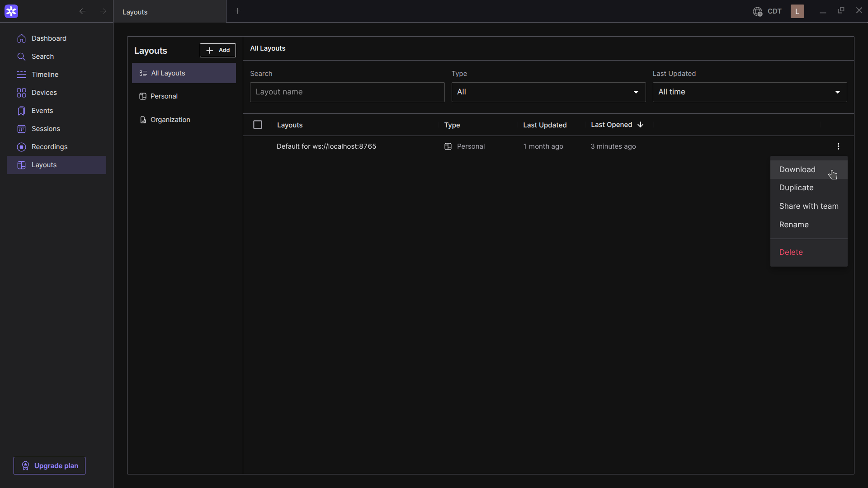868x488 pixels.
Task: Click the Foxglove logo icon
Action: coord(11,11)
